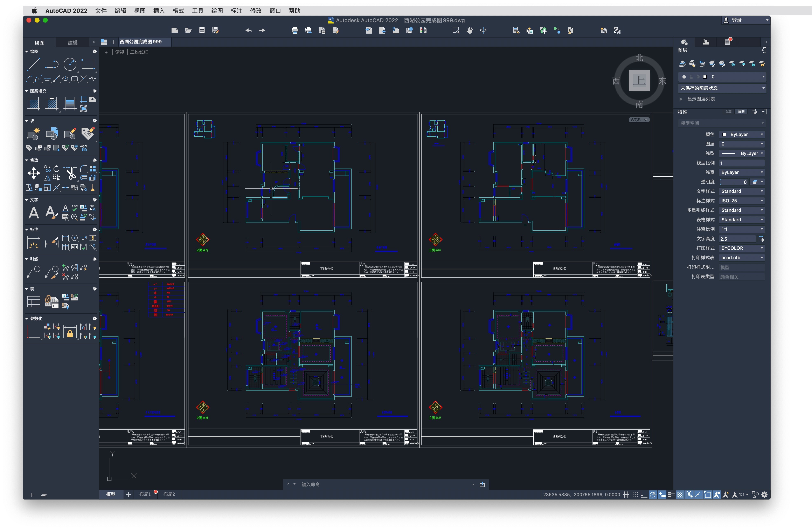The height and width of the screenshot is (530, 812).
Task: Switch to the 布局2 layout tab
Action: [x=169, y=494]
